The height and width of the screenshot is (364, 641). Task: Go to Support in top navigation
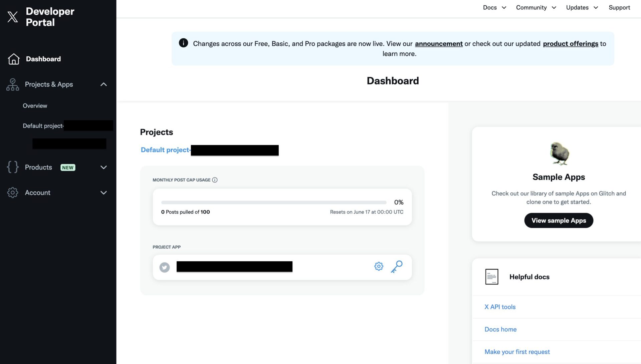619,7
